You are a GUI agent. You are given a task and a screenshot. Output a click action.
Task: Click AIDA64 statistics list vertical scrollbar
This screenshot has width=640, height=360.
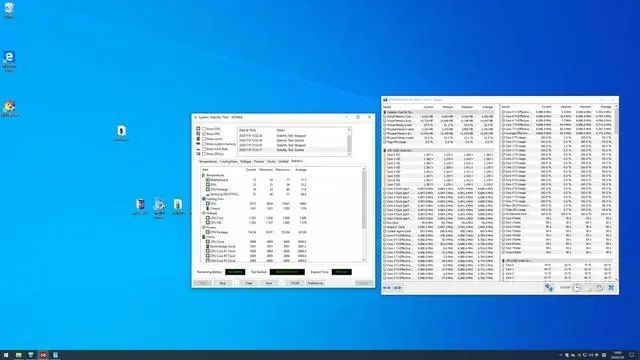(364, 214)
